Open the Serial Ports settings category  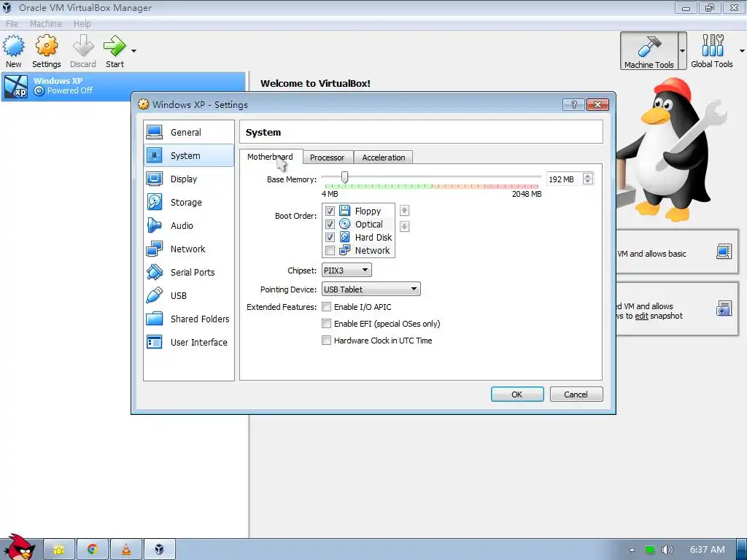[189, 273]
